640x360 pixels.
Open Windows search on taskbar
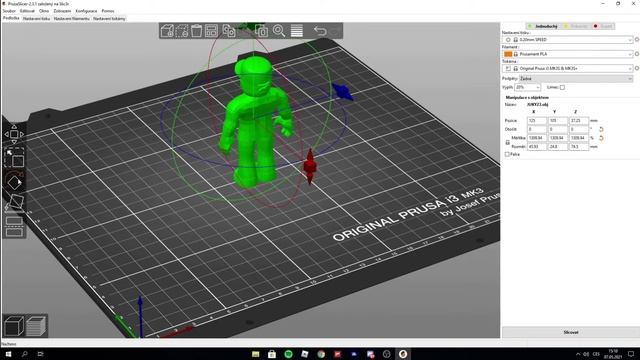pyautogui.click(x=24, y=354)
